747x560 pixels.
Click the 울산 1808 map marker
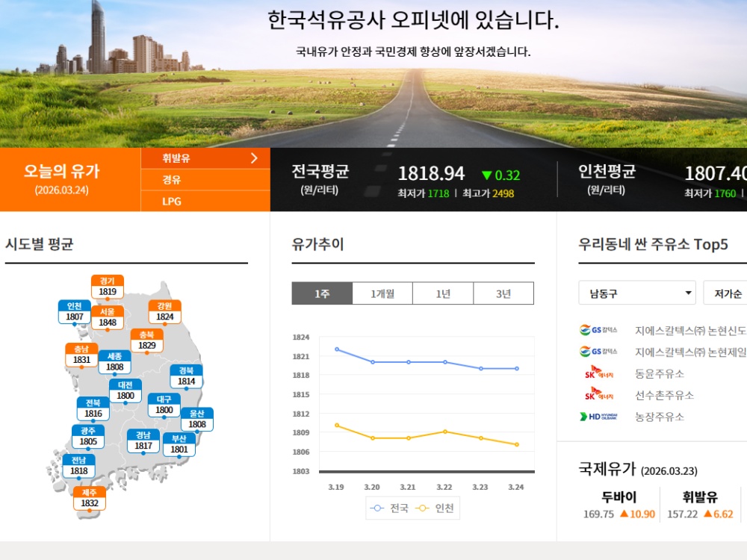pyautogui.click(x=197, y=419)
